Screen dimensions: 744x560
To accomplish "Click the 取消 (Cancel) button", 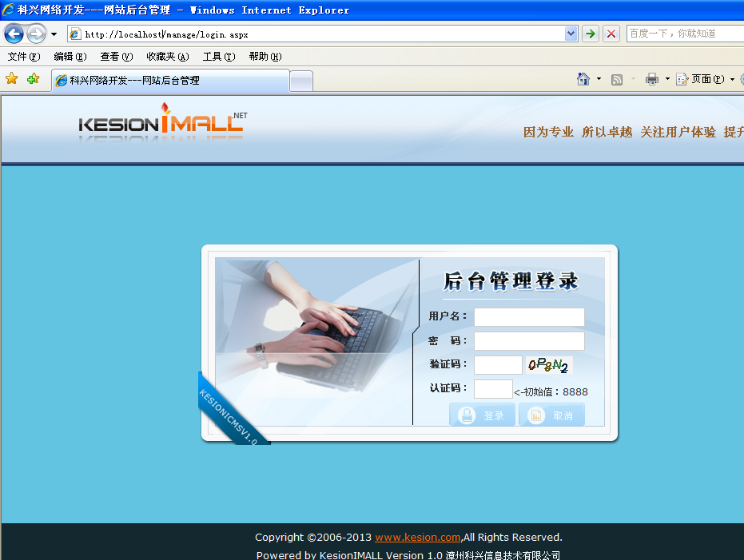I will point(551,415).
